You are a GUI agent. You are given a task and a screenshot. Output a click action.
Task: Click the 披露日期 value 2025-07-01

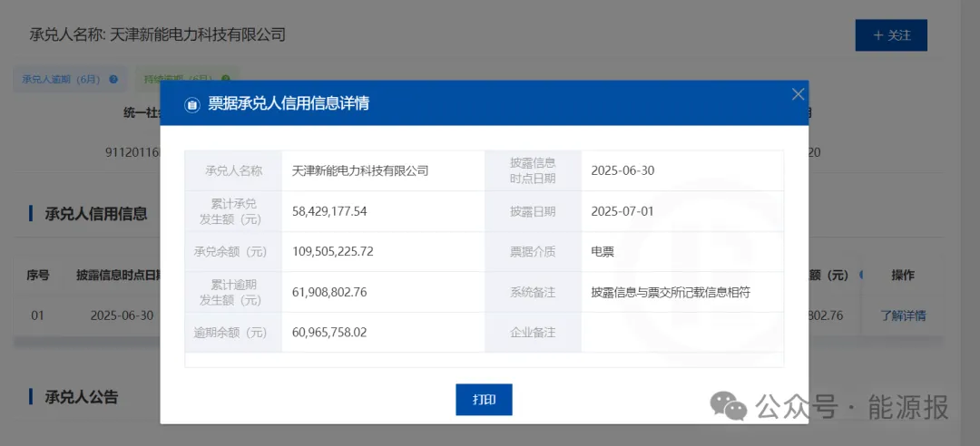[622, 211]
